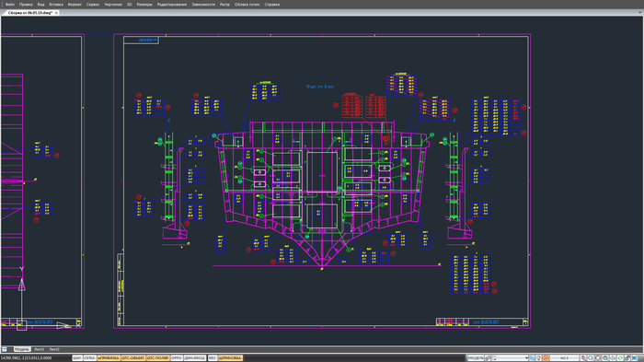Viewport: 644px width, 362px height.
Task: Select the pan hand tool icon
Action: click(x=583, y=358)
